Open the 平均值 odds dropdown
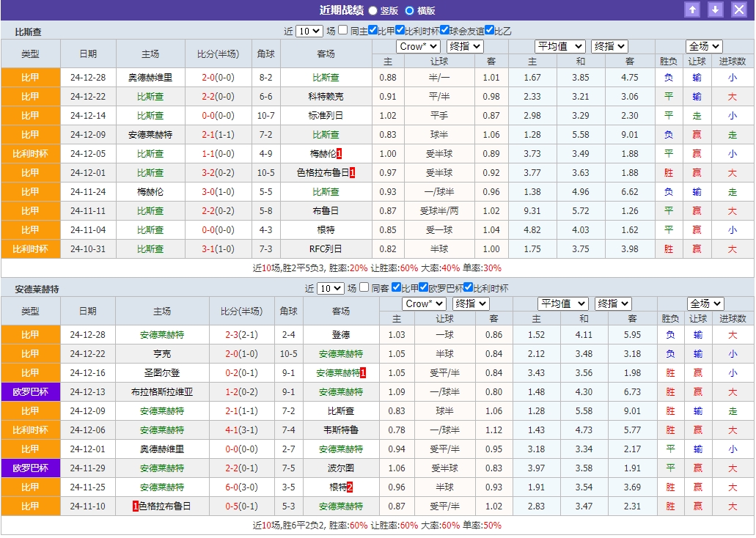Viewport: 756px width, 538px height. pos(562,45)
